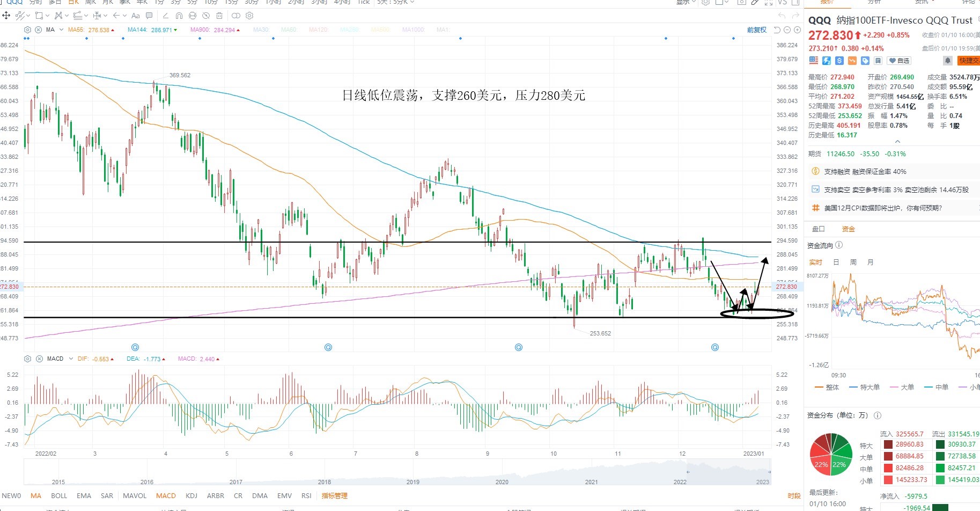Toggle the magnet snap drawing tool
Image resolution: width=980 pixels, height=511 pixels.
point(179,16)
